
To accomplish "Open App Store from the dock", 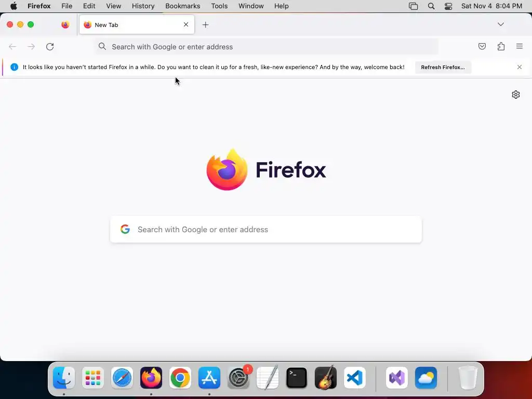I will point(209,378).
